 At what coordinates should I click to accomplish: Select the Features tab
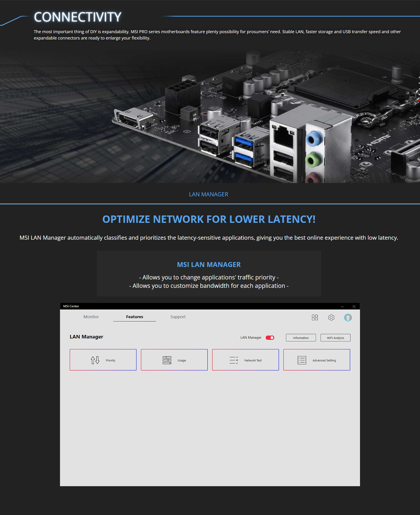[x=135, y=317]
